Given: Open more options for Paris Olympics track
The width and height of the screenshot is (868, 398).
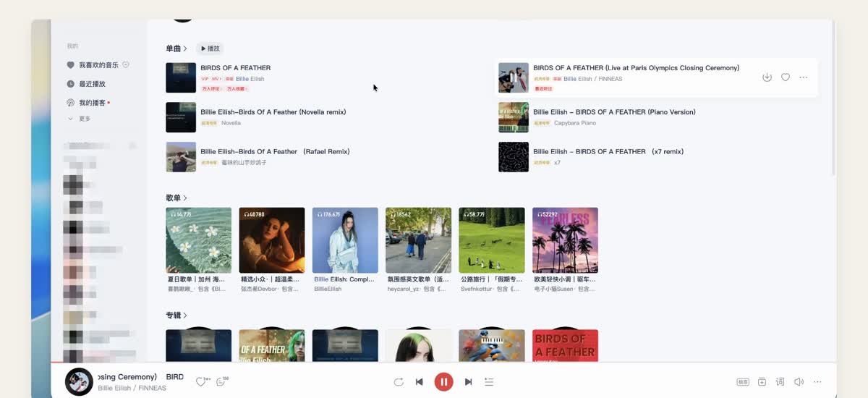Looking at the screenshot, I should click(x=804, y=77).
